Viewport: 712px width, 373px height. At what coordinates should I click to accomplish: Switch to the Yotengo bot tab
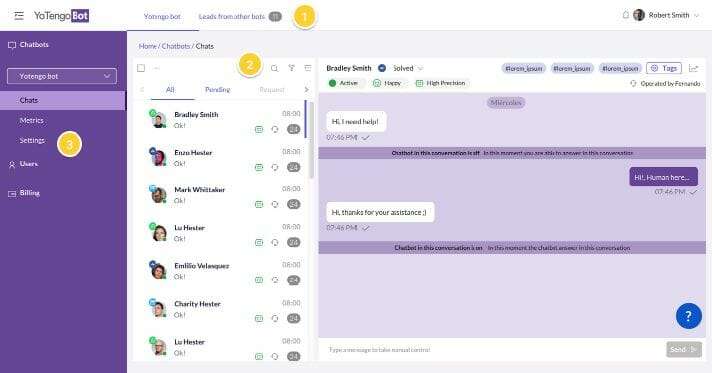[x=162, y=16]
